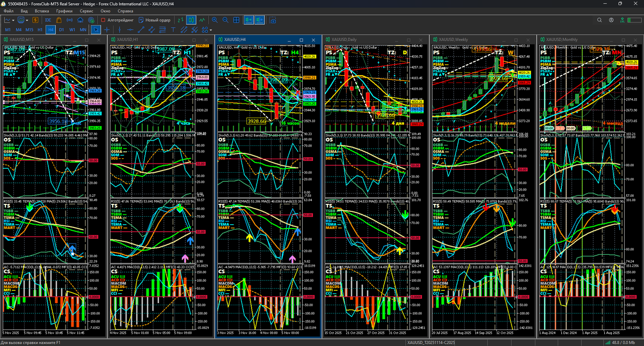The image size is (644, 346).
Task: Open the trading signals icon
Action: click(x=69, y=20)
